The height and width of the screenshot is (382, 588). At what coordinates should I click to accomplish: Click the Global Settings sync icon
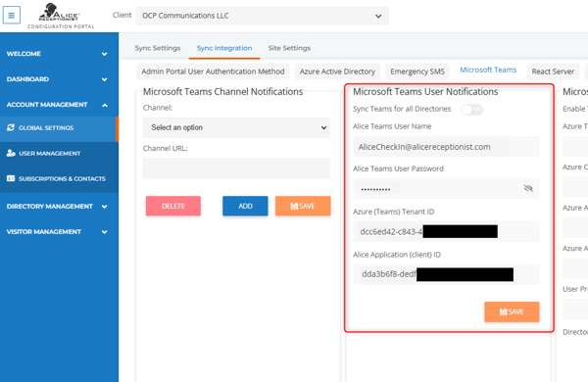pyautogui.click(x=11, y=128)
